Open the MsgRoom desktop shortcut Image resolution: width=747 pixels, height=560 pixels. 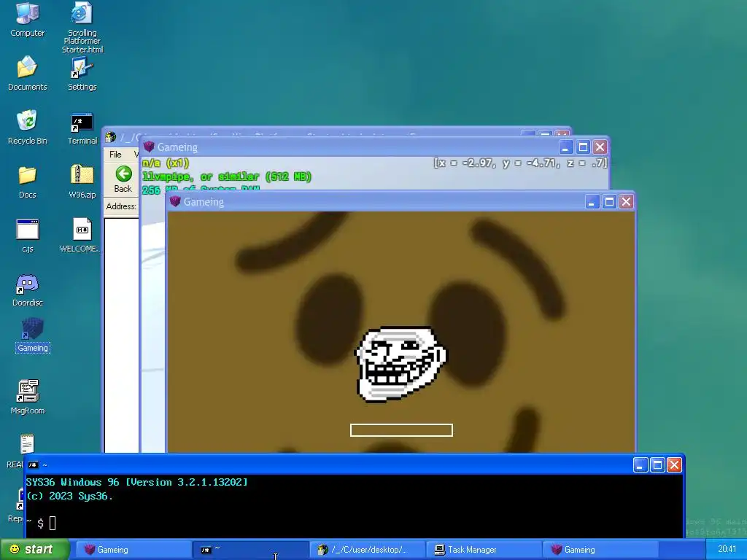27,397
